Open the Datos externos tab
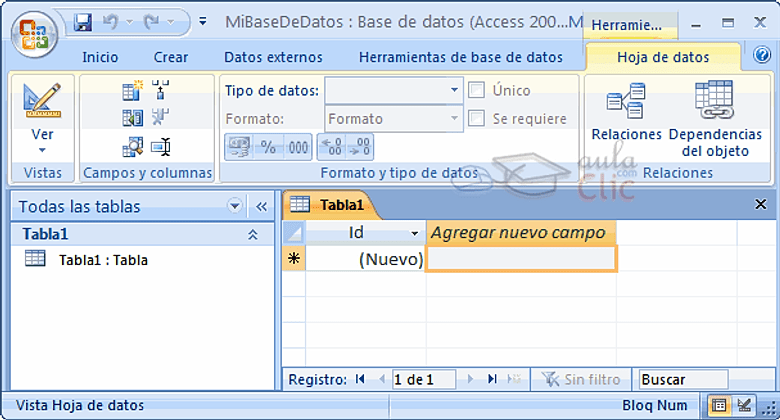 coord(273,57)
